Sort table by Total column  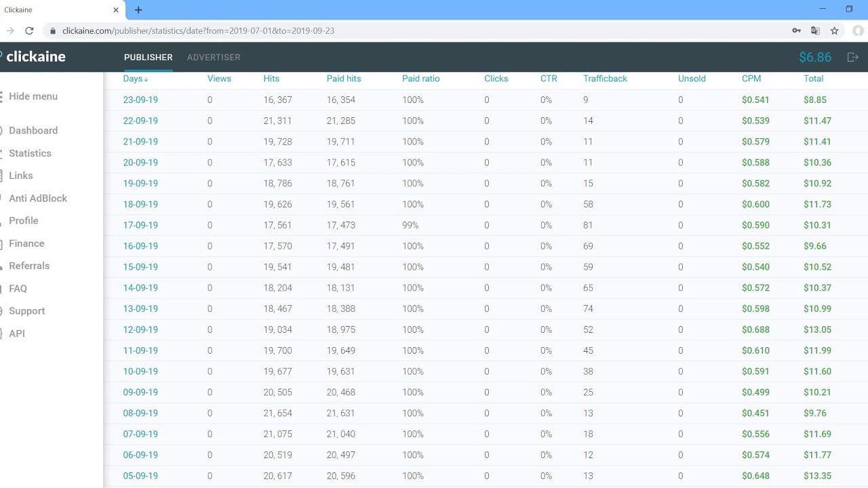coord(813,79)
